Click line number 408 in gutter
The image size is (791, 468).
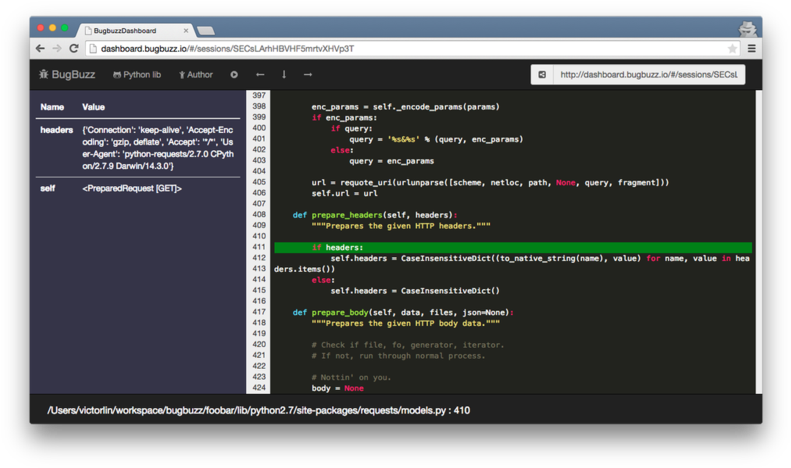[x=259, y=214]
